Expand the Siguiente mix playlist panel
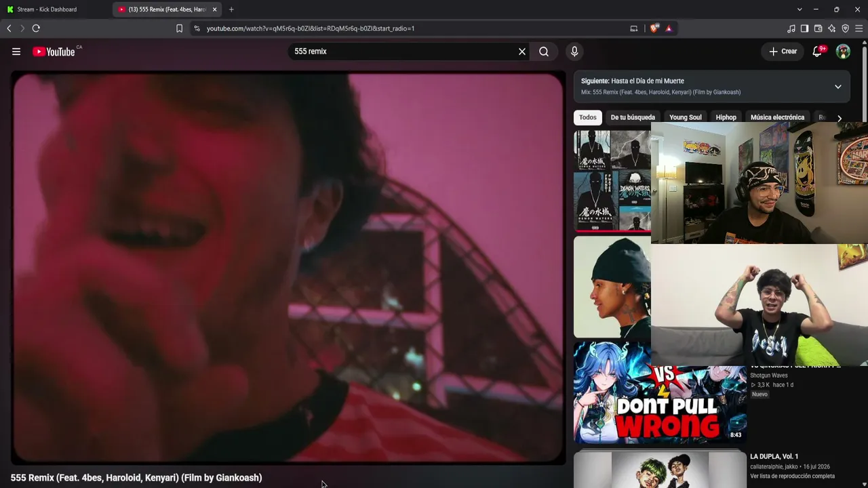This screenshot has height=488, width=868. click(x=838, y=87)
